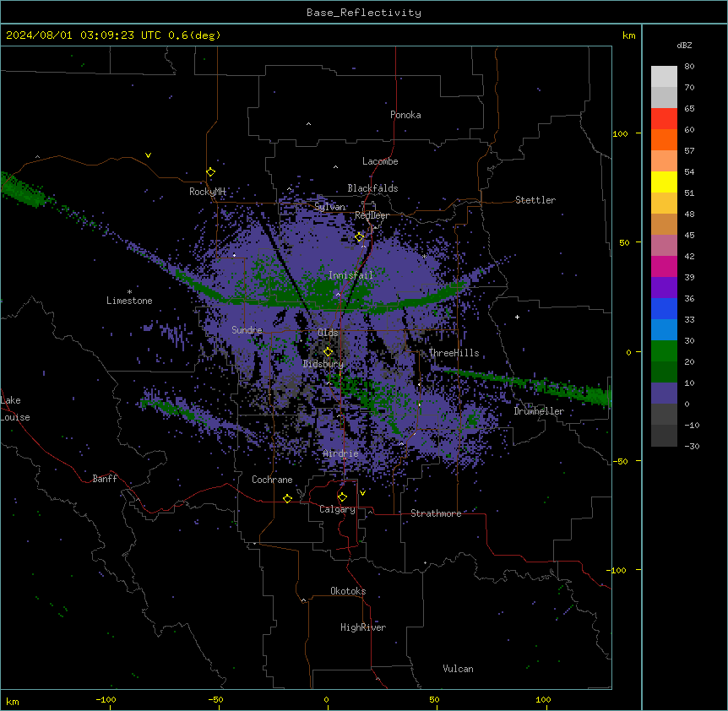
Task: Click the Drumheller label
Action: pyautogui.click(x=539, y=411)
